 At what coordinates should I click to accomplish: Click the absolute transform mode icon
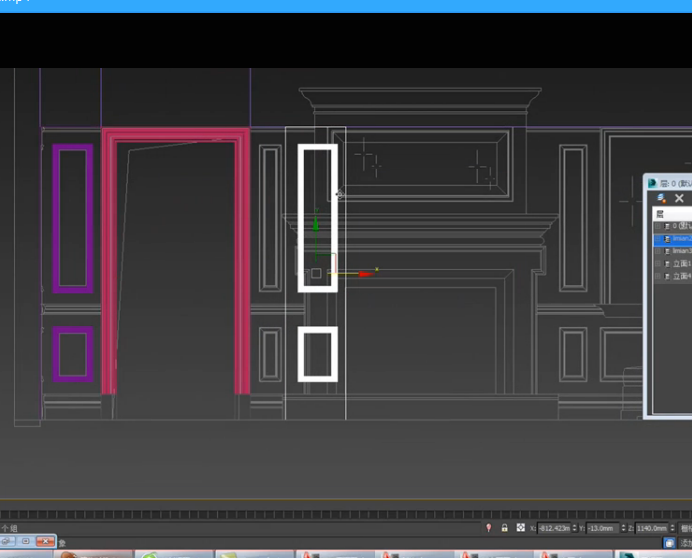tap(521, 528)
